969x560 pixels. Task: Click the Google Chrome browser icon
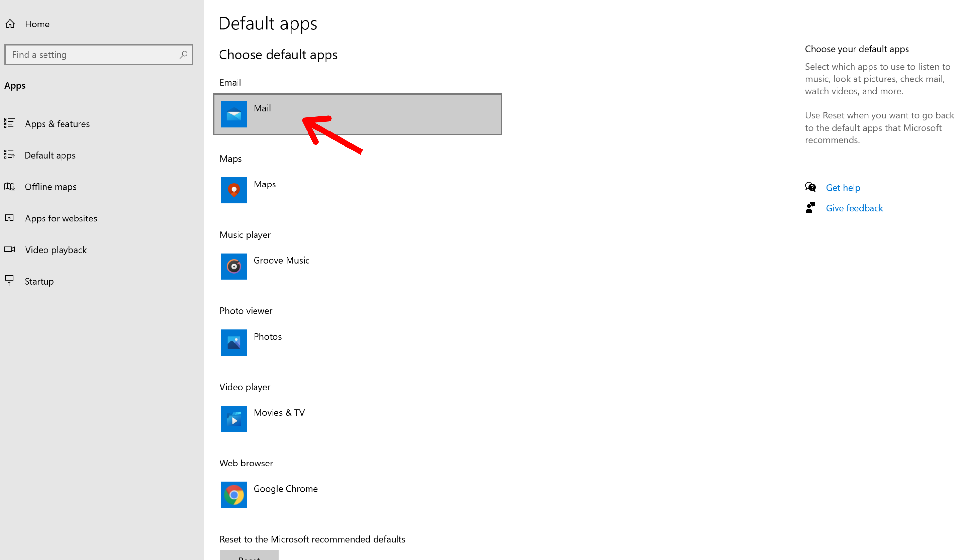234,495
